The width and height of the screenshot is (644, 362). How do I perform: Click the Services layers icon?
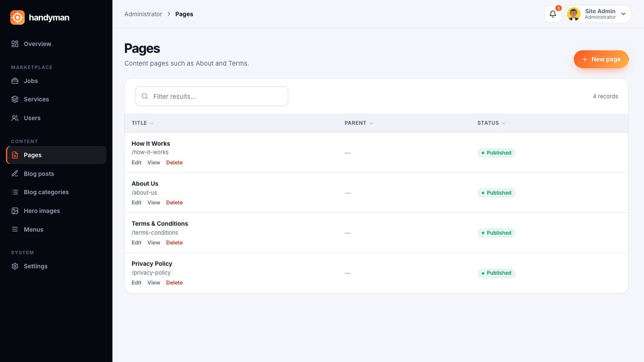tap(15, 99)
